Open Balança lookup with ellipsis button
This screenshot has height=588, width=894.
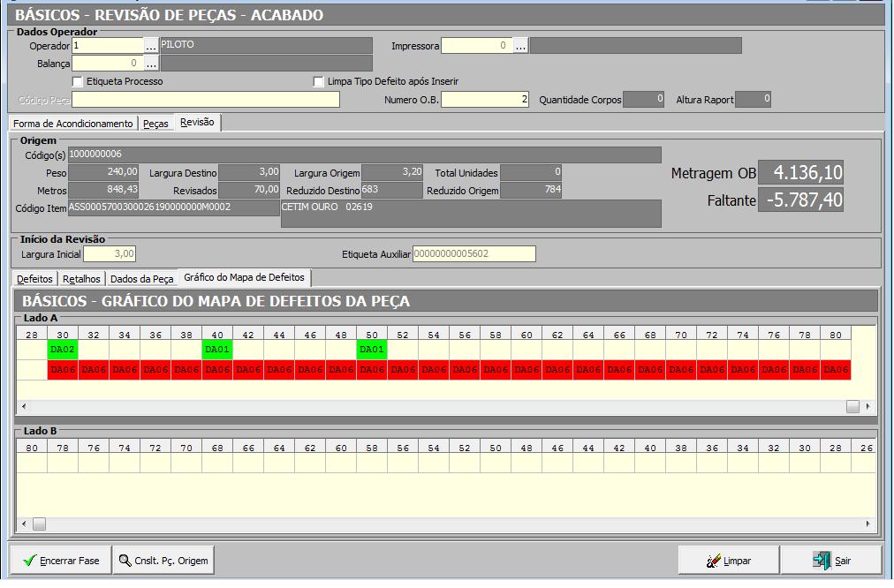click(x=151, y=64)
